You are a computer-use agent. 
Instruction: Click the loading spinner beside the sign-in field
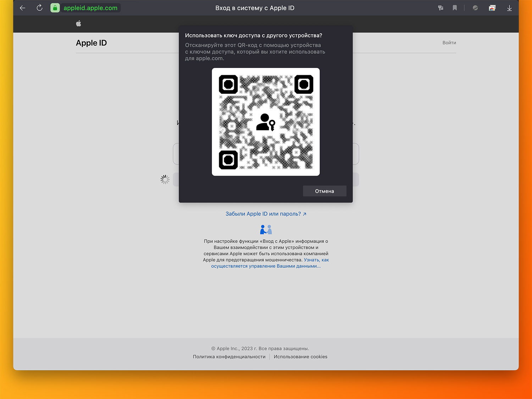(x=165, y=179)
